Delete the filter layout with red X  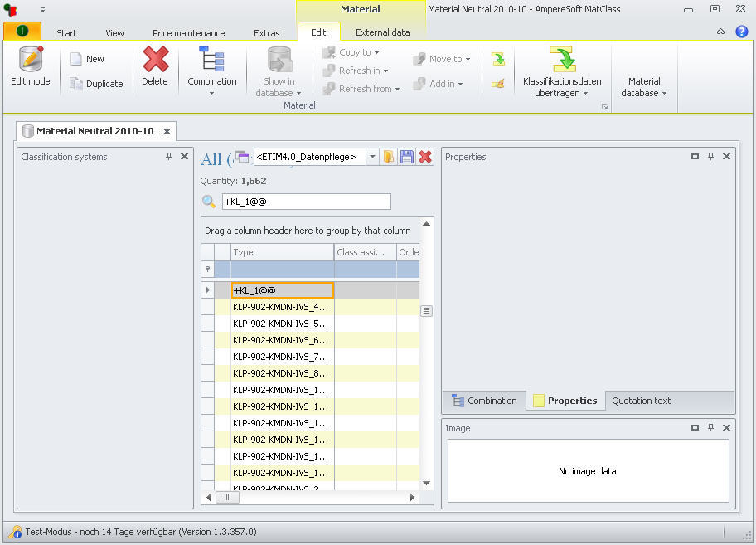coord(425,157)
